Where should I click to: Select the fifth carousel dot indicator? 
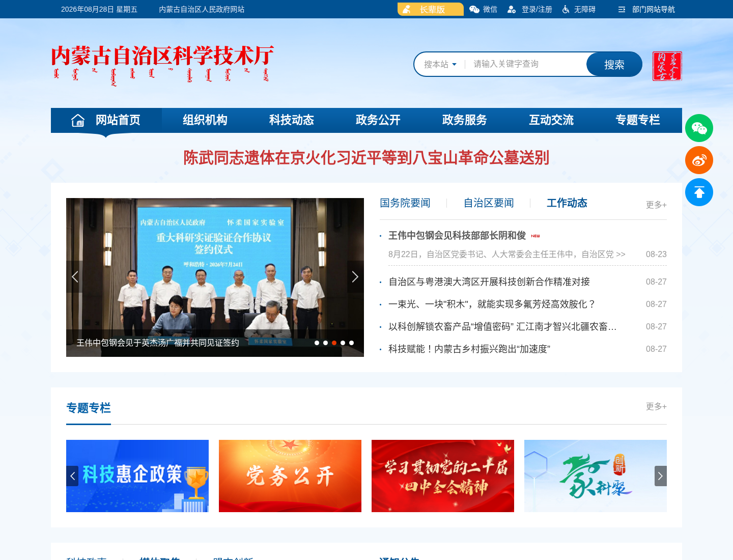click(351, 343)
